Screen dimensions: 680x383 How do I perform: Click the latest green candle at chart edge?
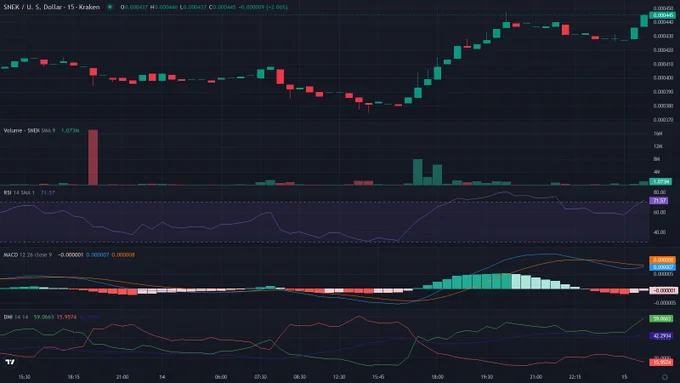(x=644, y=20)
